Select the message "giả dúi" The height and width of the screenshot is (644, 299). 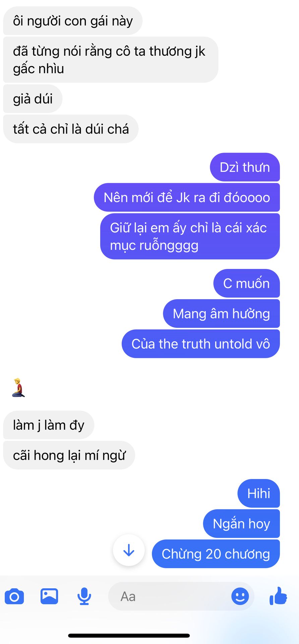click(33, 99)
